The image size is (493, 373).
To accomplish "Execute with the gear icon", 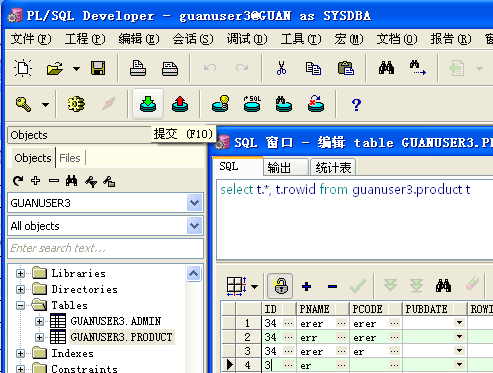I will click(x=76, y=104).
